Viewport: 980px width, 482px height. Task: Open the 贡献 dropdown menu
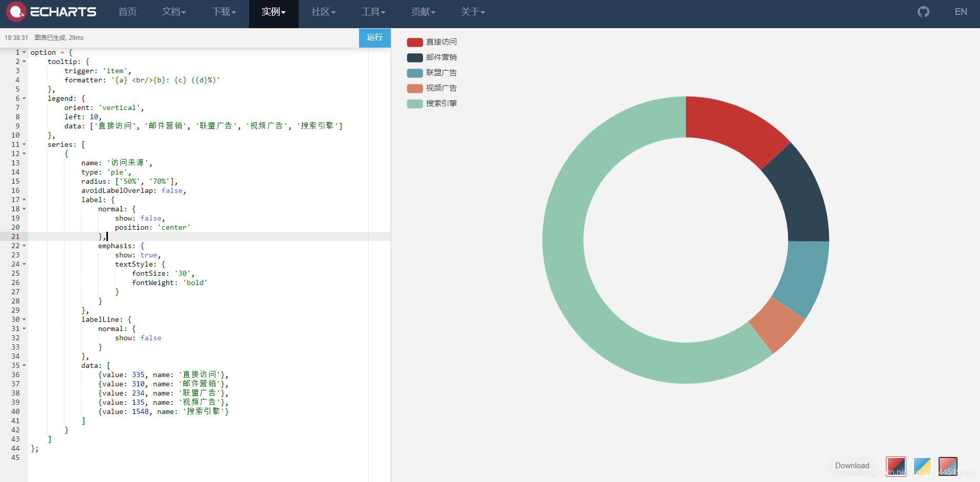[423, 12]
